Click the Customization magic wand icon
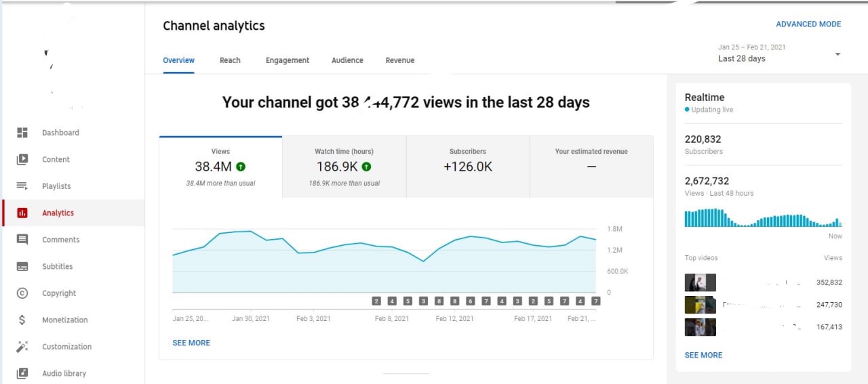 click(x=22, y=347)
